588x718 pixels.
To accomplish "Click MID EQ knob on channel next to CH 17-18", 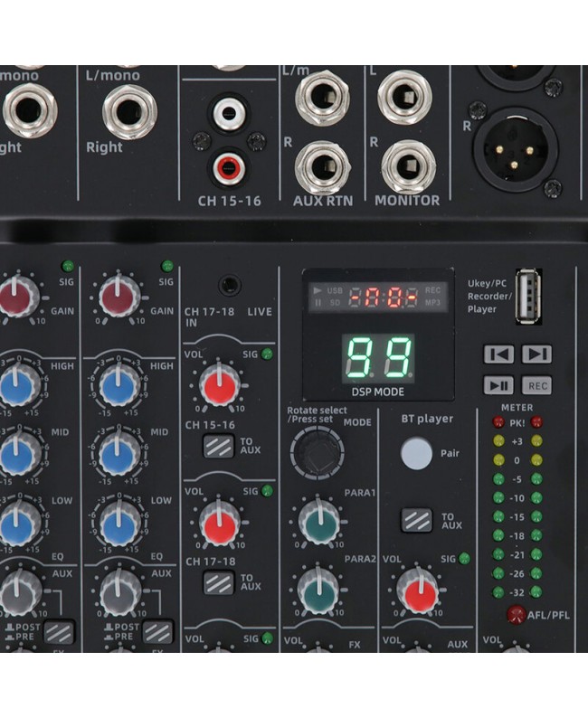I will (119, 454).
